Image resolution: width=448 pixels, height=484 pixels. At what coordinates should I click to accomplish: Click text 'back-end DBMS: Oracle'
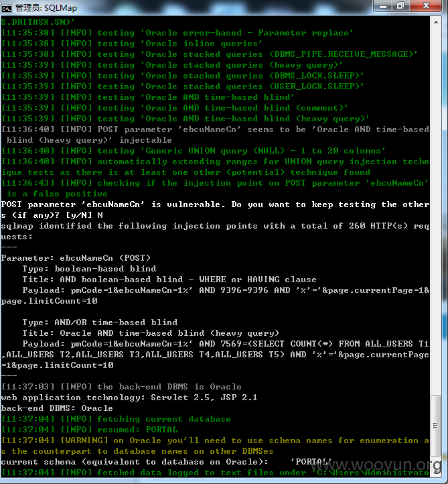[57, 408]
